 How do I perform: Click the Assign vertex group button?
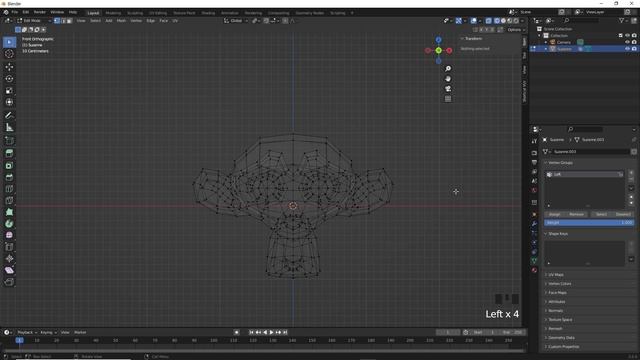pos(554,214)
